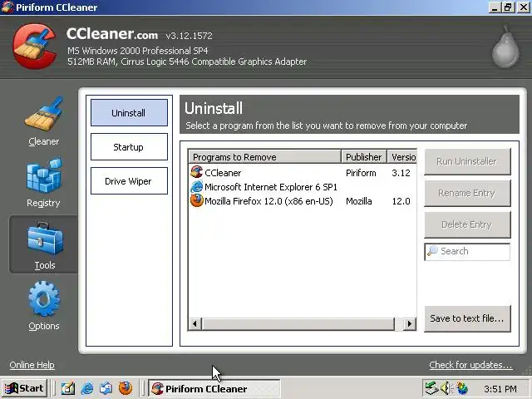Click the CCleaner.com header title

tap(112, 33)
